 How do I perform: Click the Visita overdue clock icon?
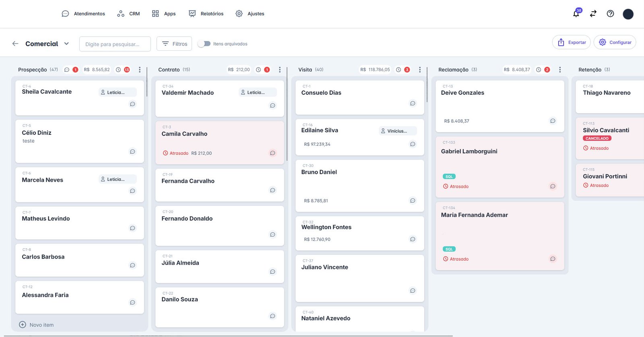[398, 70]
